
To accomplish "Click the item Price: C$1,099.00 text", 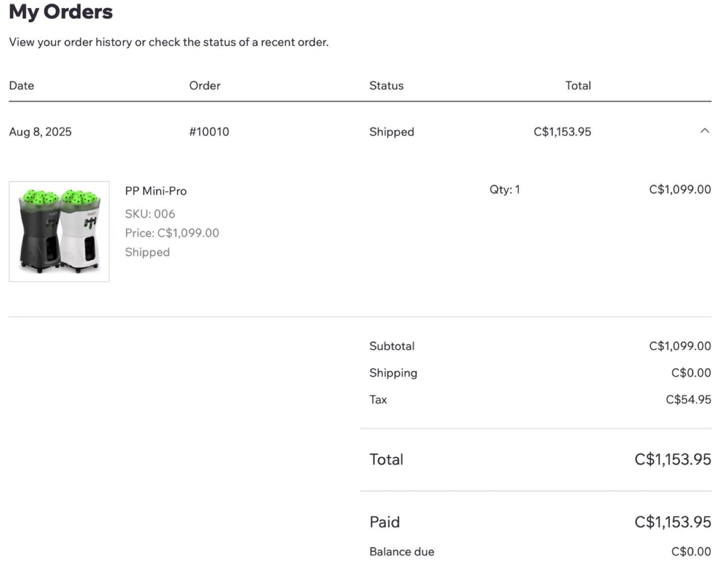I will pyautogui.click(x=172, y=233).
